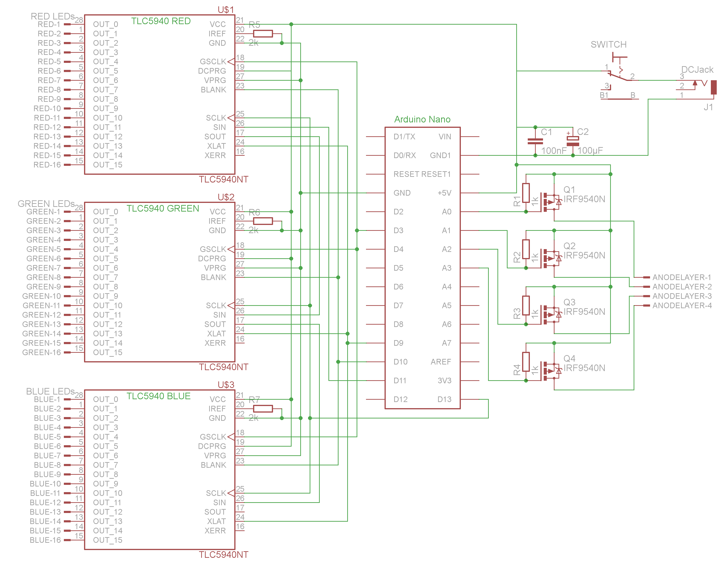The image size is (728, 566).
Task: Click the GREEN-8 pin label
Action: [x=44, y=277]
